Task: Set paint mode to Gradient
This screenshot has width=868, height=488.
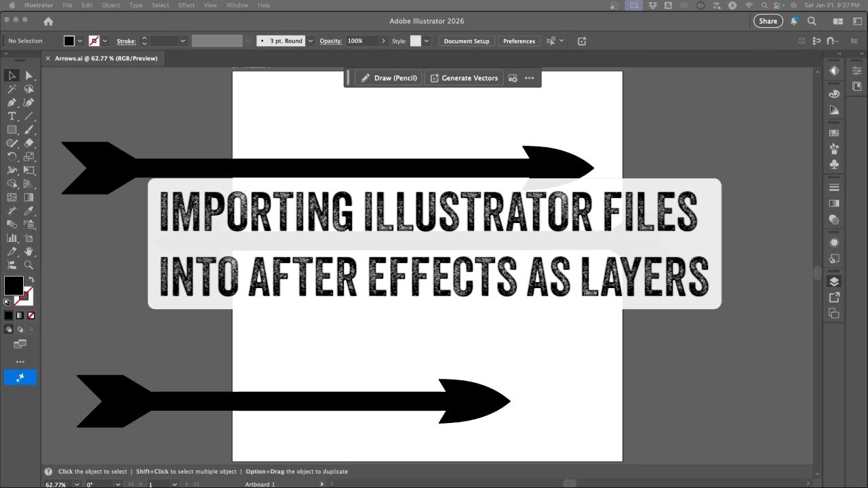Action: (20, 315)
